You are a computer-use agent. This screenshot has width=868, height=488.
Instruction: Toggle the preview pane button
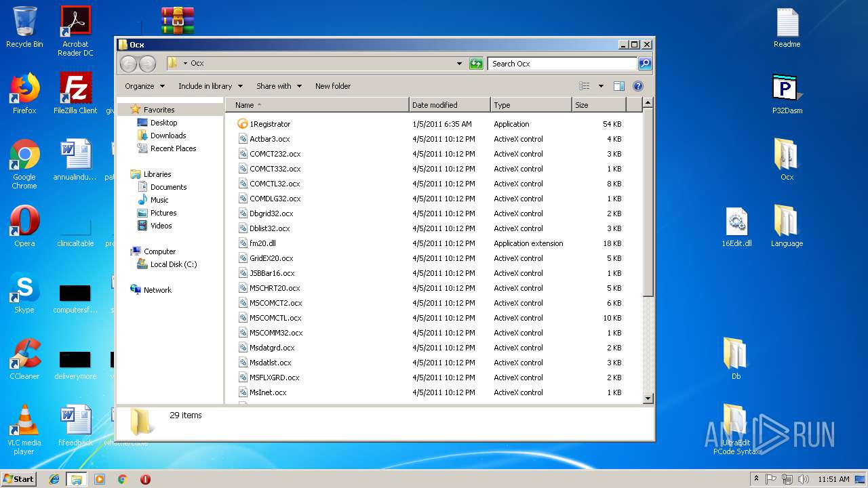click(618, 86)
